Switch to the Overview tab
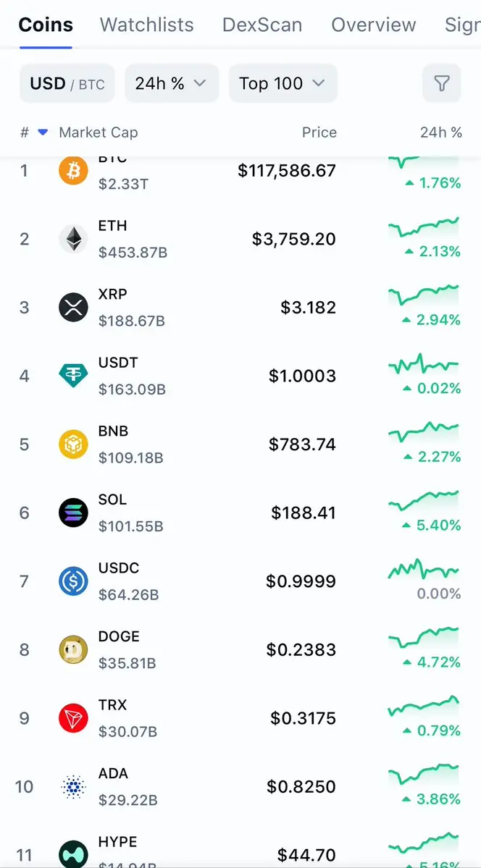Image resolution: width=481 pixels, height=868 pixels. pos(374,25)
